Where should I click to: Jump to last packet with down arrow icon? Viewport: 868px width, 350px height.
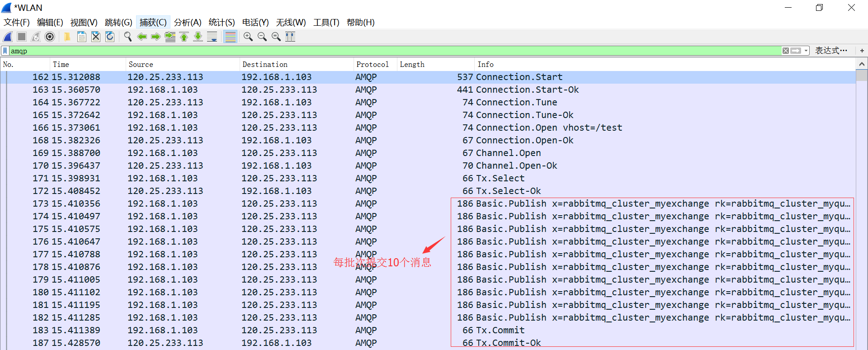pos(198,37)
